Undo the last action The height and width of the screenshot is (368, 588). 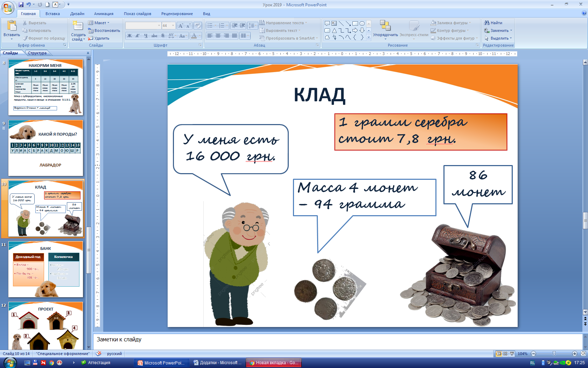[x=29, y=5]
